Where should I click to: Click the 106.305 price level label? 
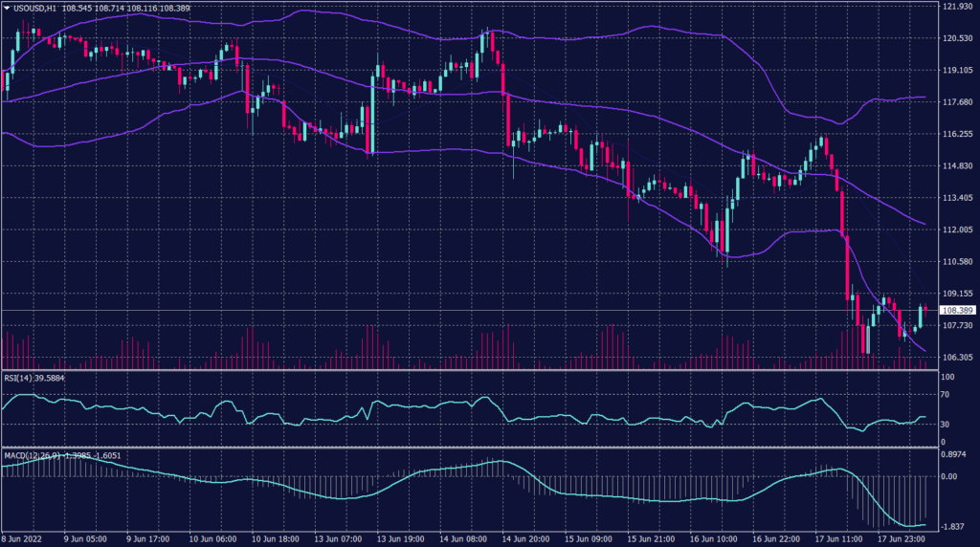957,357
